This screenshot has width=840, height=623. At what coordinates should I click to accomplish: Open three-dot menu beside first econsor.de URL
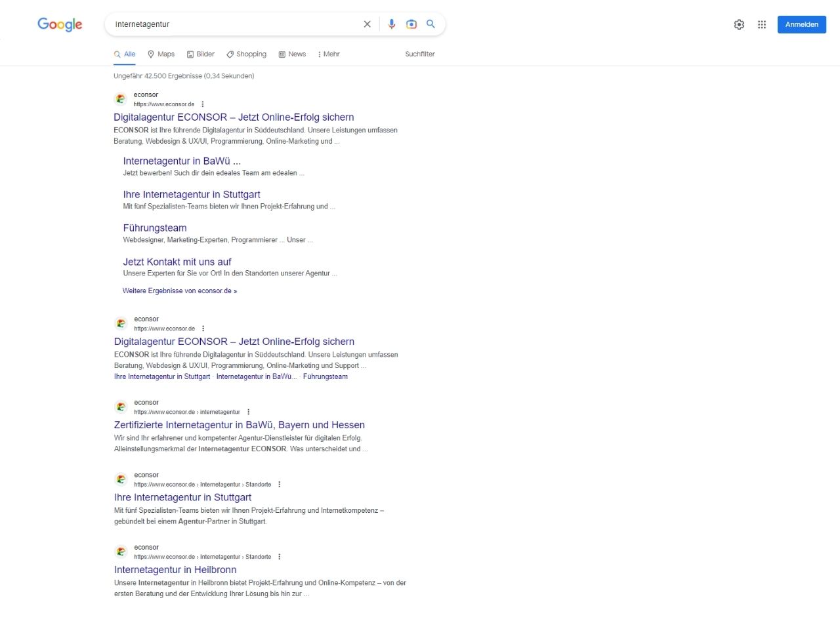[203, 104]
